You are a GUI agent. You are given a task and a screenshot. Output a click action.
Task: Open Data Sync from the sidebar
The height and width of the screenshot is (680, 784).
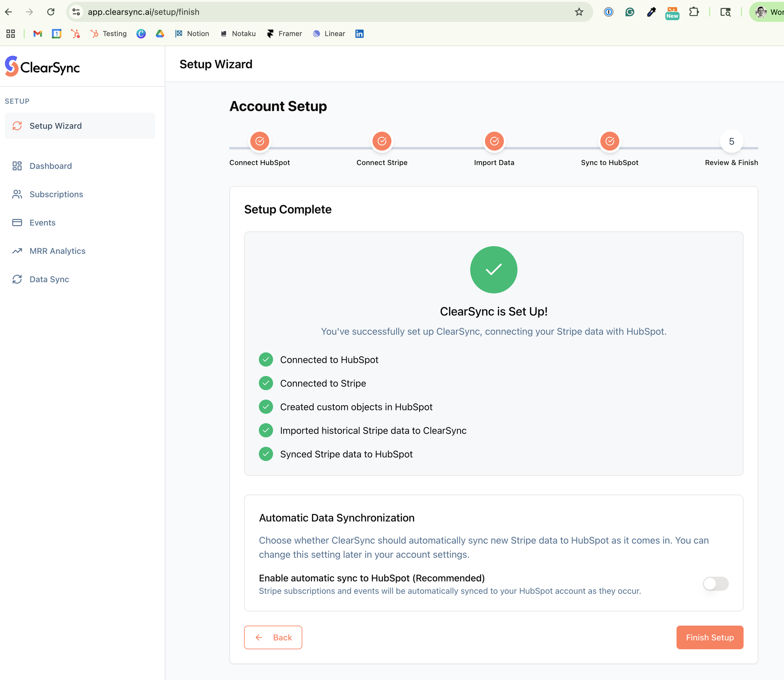click(x=49, y=279)
